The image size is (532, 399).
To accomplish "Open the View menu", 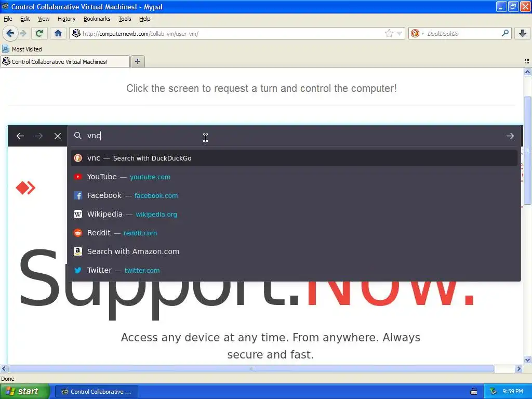I will 44,19.
